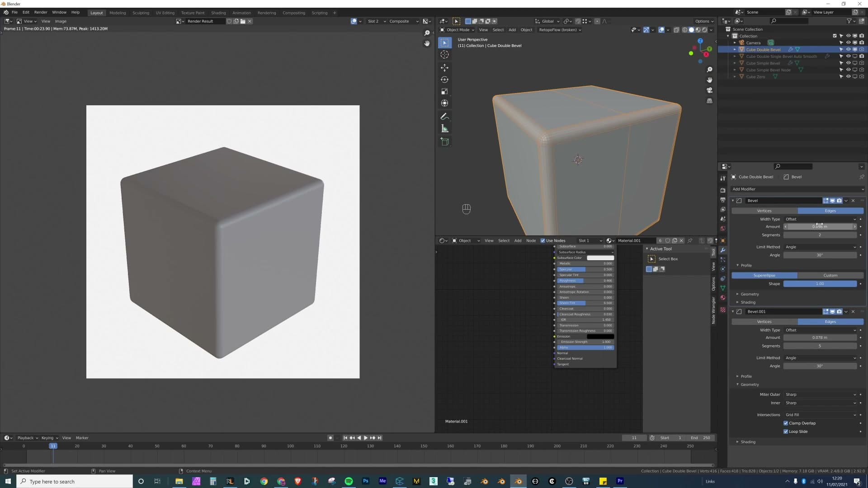Open Active Tool and Workspace settings tab
The height and width of the screenshot is (488, 868).
723,178
